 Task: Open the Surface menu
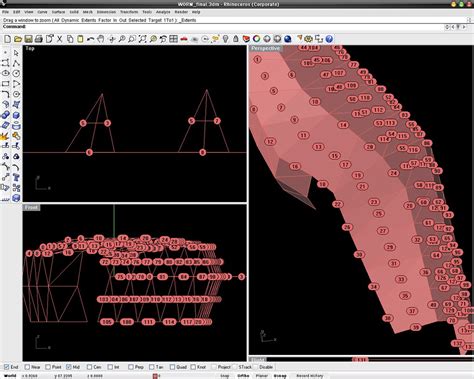[58, 12]
